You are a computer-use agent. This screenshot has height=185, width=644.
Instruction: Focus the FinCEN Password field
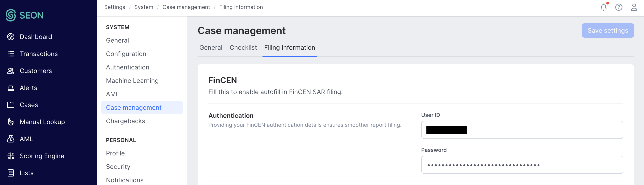522,165
